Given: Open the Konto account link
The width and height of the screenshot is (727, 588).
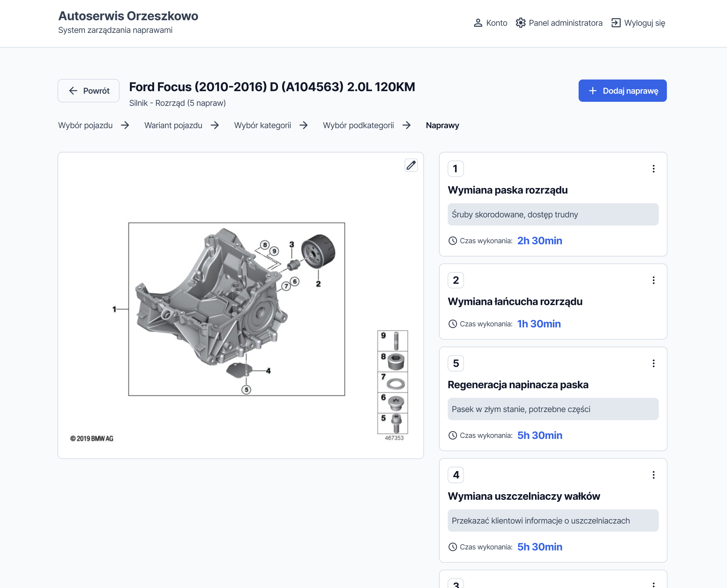Looking at the screenshot, I should point(490,23).
